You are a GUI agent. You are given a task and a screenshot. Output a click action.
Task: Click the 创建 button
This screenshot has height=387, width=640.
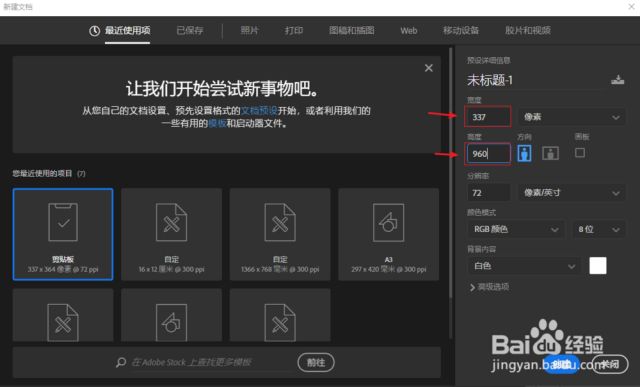click(x=561, y=364)
